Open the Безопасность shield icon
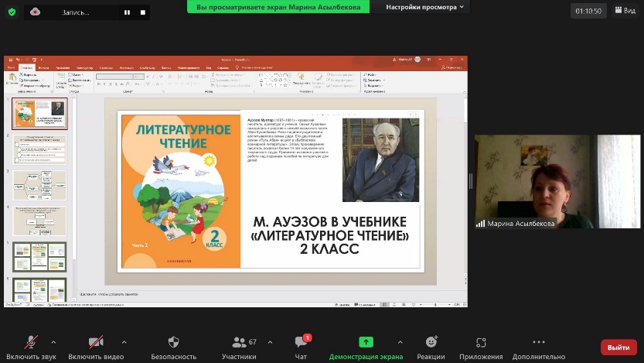This screenshot has height=363, width=644. (173, 343)
